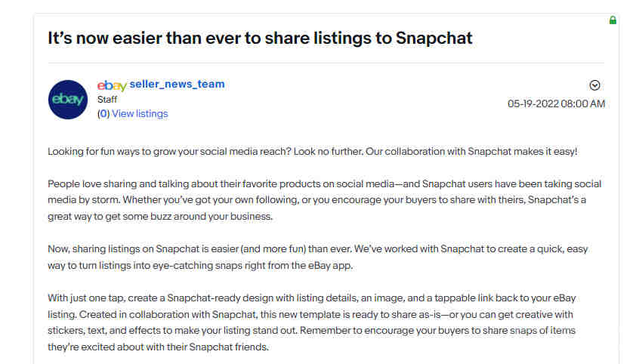The height and width of the screenshot is (364, 636).
Task: Click the 05-19-2022 08:00 AM timestamp
Action: 556,103
